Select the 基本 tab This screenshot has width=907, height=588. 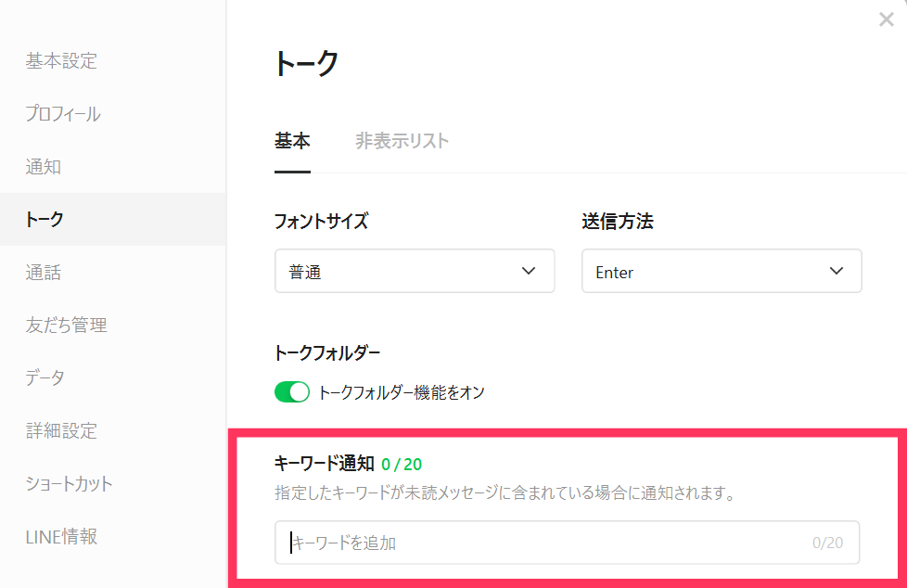coord(292,141)
